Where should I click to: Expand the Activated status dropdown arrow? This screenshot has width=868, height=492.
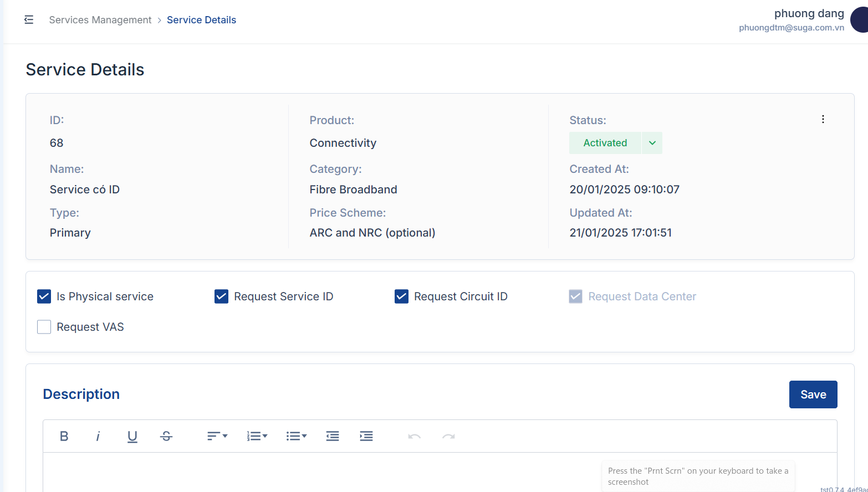(652, 143)
